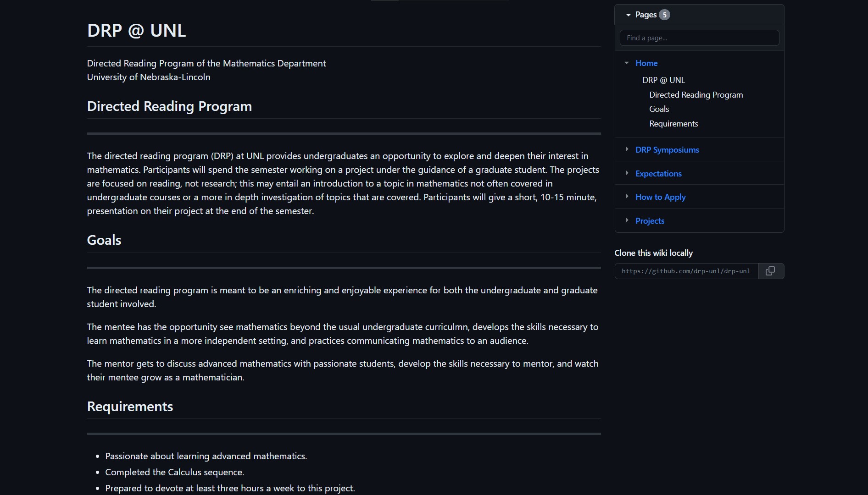Collapse the Pages section caret
This screenshot has width=868, height=495.
click(628, 15)
